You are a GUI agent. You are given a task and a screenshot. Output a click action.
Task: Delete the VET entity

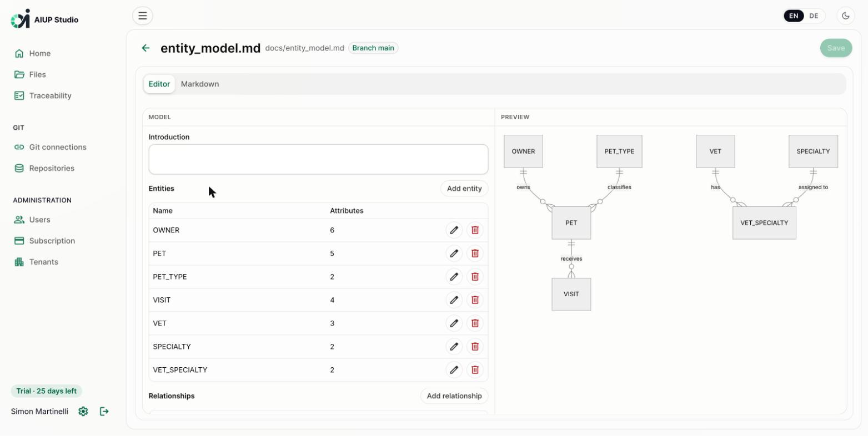point(475,323)
